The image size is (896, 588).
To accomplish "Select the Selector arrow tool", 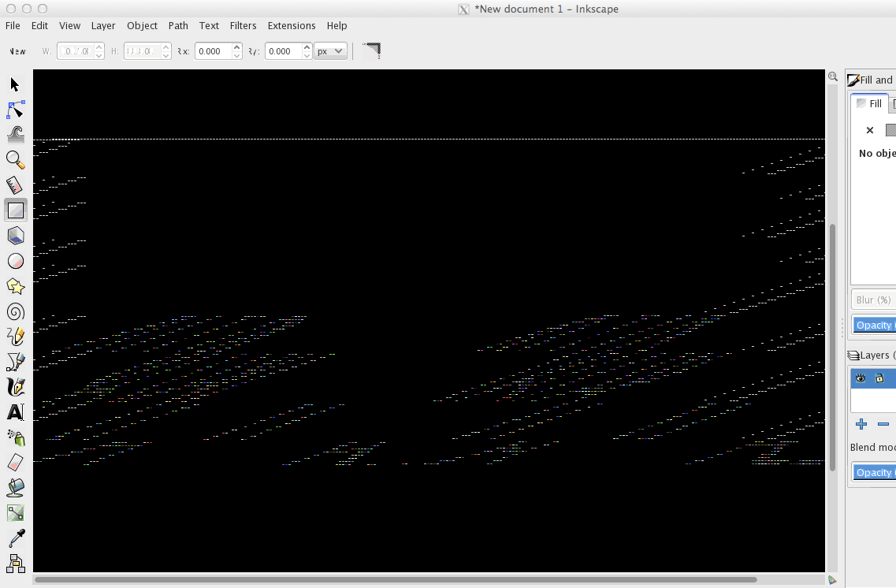I will pos(15,84).
